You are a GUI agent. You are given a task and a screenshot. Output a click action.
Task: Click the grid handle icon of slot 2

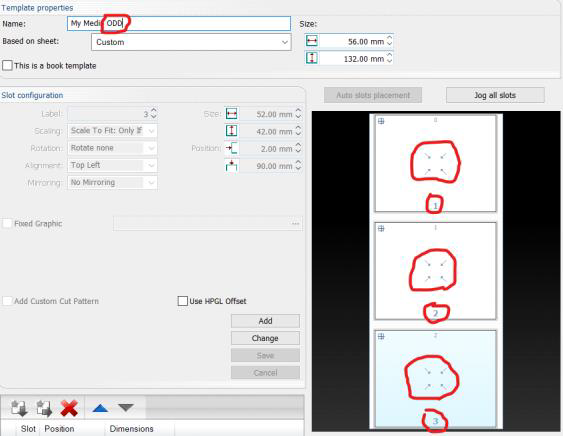[381, 228]
